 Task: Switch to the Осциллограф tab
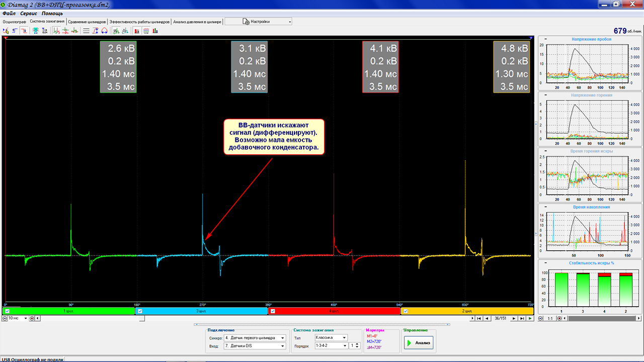click(x=14, y=22)
